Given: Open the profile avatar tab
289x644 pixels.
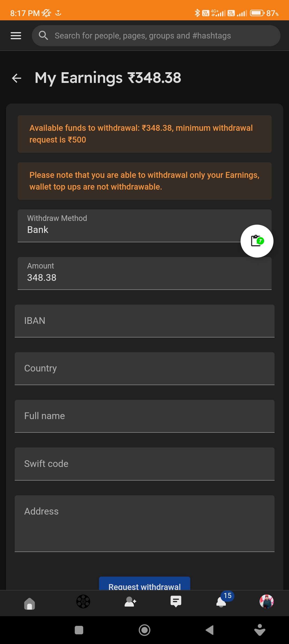Looking at the screenshot, I should pos(267,602).
